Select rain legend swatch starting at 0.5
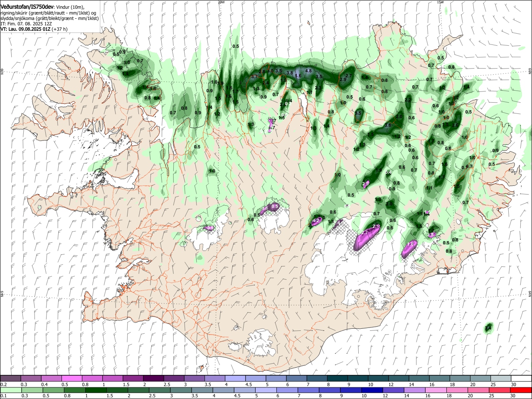 [54, 390]
